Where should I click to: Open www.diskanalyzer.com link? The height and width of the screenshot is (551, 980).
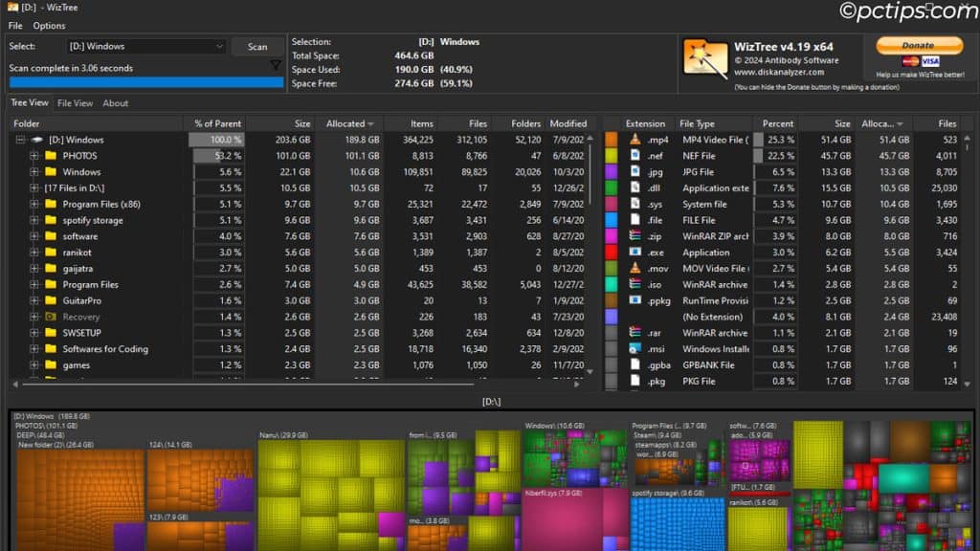coord(779,72)
